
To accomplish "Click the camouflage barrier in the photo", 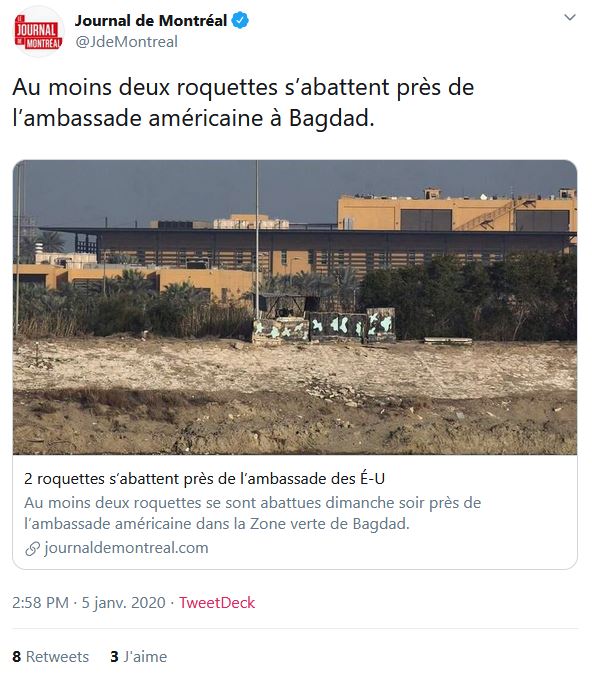I will coord(324,326).
